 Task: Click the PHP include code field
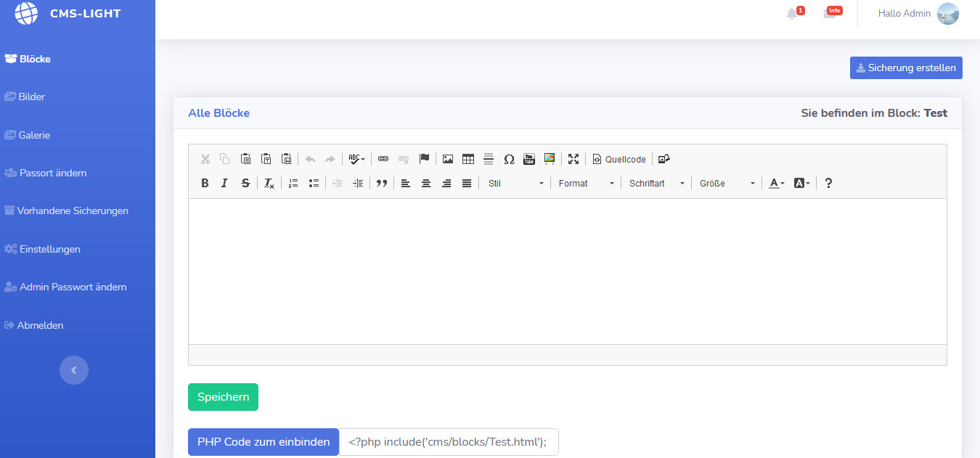click(x=448, y=441)
